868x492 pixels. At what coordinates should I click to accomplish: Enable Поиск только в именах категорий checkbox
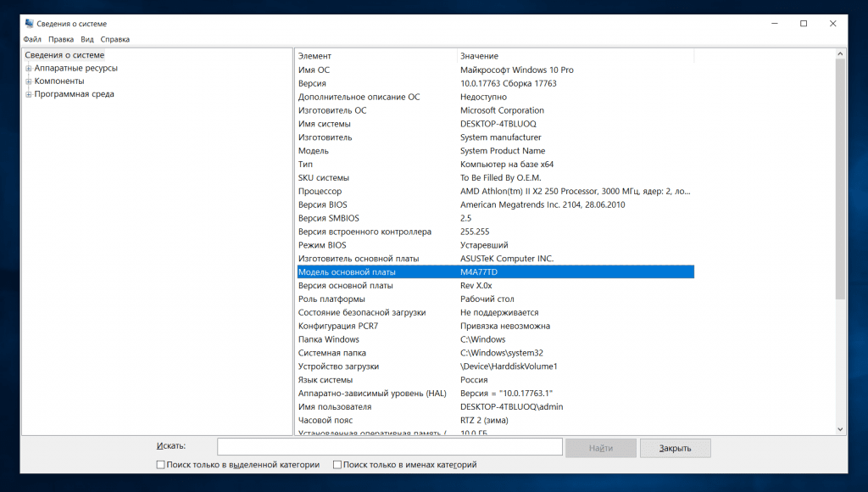(337, 465)
